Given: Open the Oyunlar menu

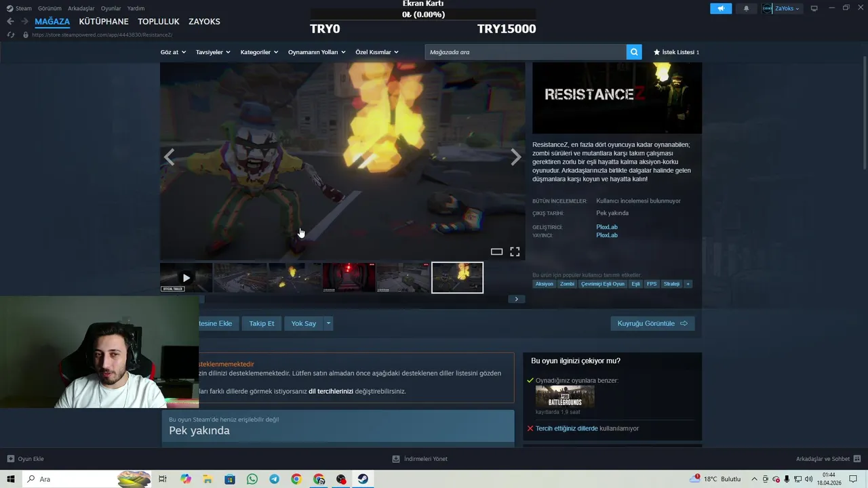Looking at the screenshot, I should pyautogui.click(x=111, y=9).
